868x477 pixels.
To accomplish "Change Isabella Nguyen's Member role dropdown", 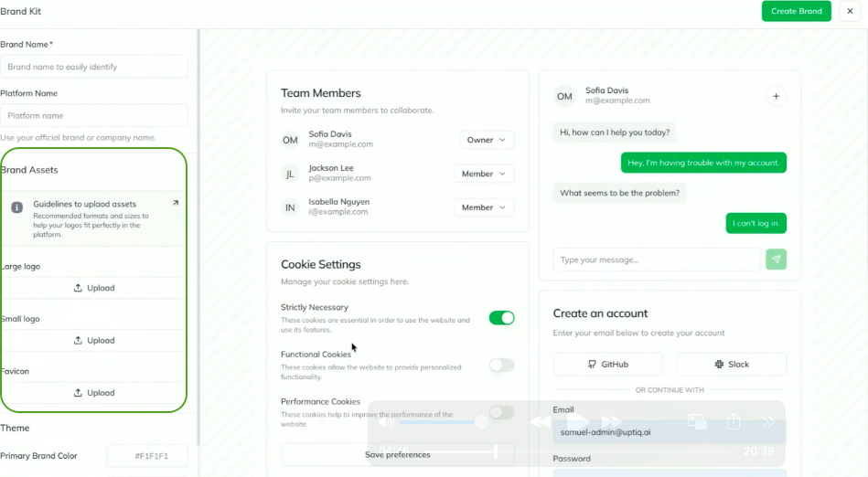I will [x=484, y=207].
